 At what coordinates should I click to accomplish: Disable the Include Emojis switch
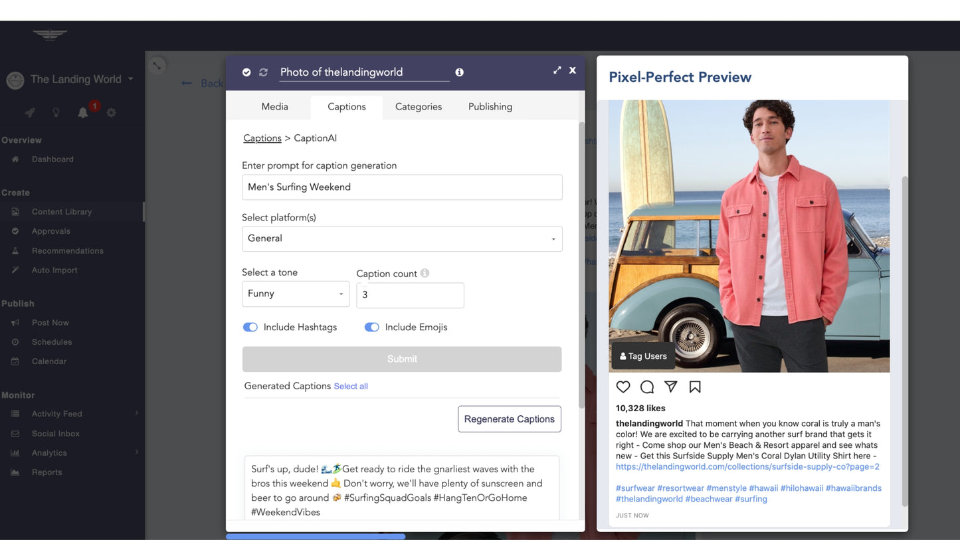(x=371, y=327)
